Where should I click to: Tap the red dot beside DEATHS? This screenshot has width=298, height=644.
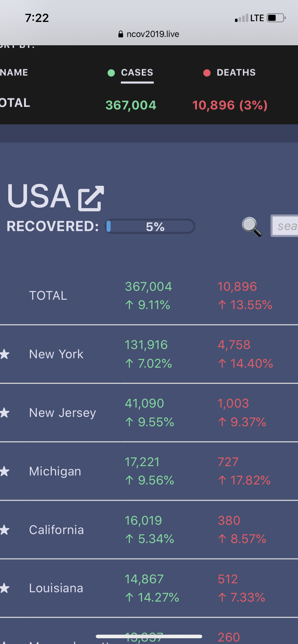(x=207, y=73)
